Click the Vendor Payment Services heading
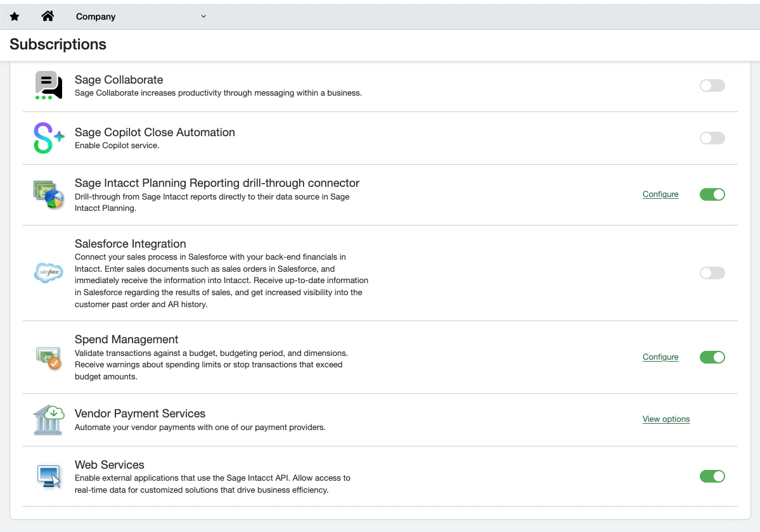Viewport: 760px width, 532px height. [x=140, y=414]
